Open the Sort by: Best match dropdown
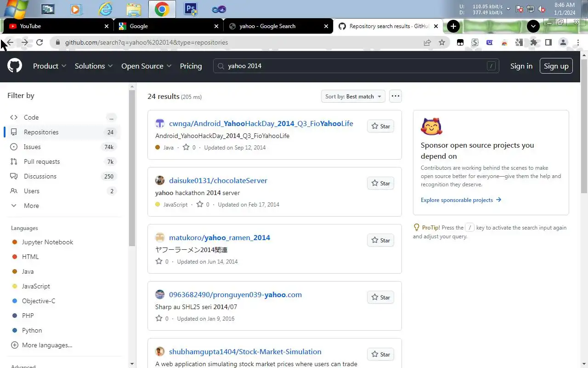The height and width of the screenshot is (368, 588). (353, 96)
